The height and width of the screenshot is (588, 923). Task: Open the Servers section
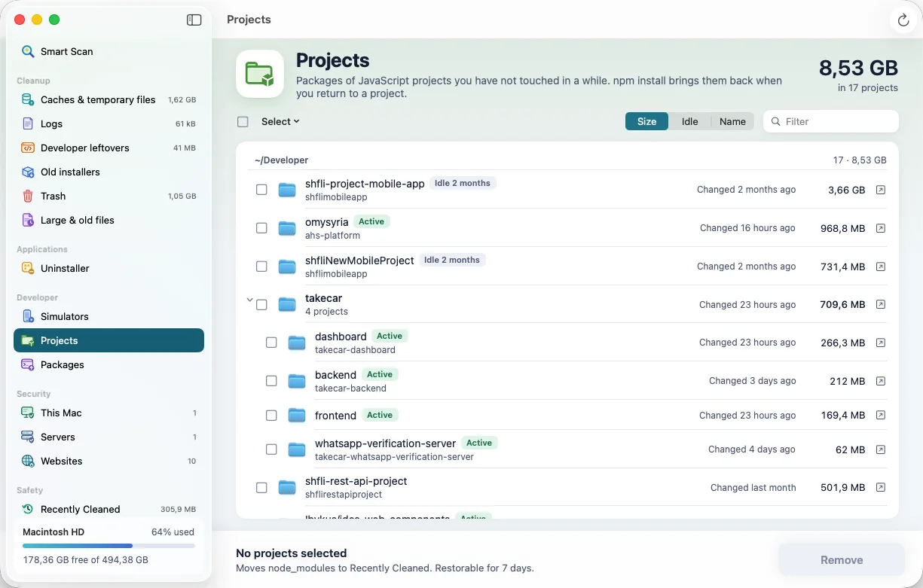[108, 437]
